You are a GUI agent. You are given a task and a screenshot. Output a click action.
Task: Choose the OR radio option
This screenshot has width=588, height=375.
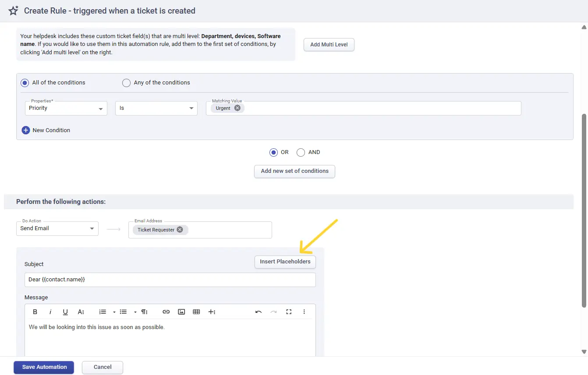[x=274, y=152]
